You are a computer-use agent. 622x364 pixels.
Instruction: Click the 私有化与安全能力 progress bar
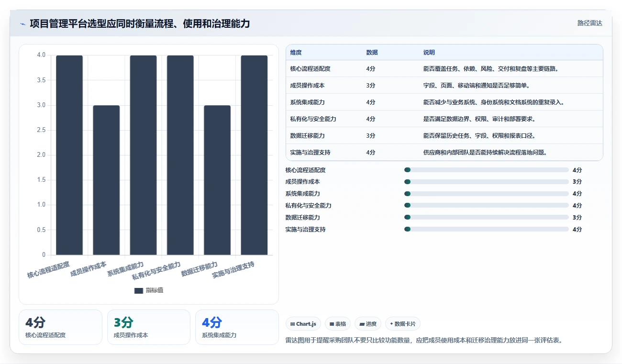click(x=487, y=205)
